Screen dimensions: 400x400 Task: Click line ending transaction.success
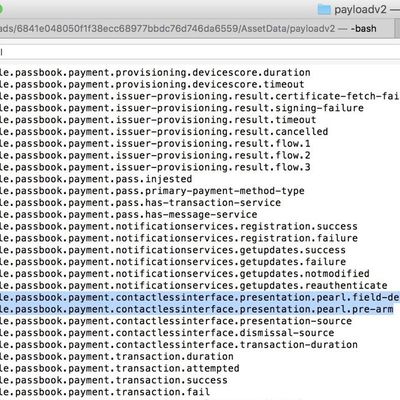tap(114, 380)
